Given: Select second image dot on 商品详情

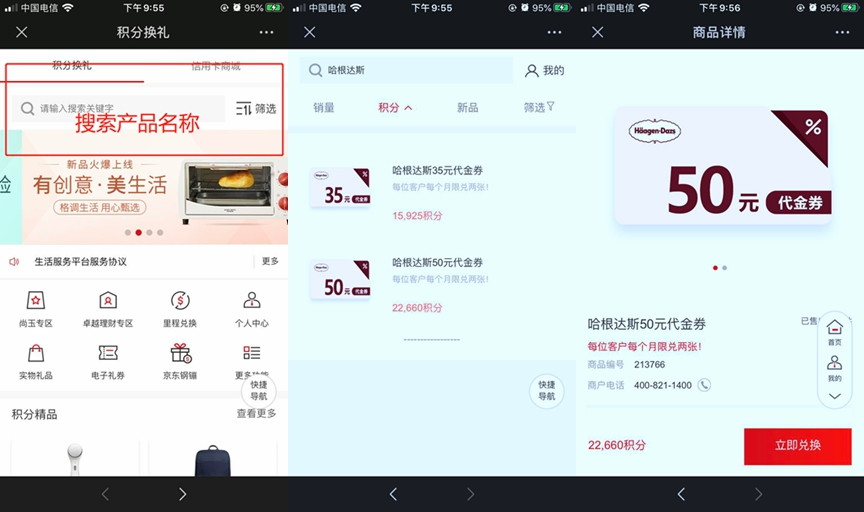Looking at the screenshot, I should pyautogui.click(x=725, y=268).
